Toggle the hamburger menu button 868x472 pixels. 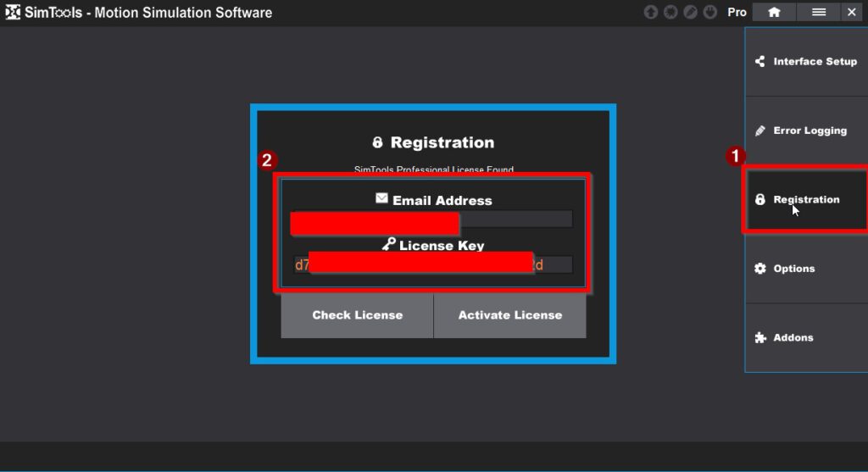pyautogui.click(x=819, y=12)
